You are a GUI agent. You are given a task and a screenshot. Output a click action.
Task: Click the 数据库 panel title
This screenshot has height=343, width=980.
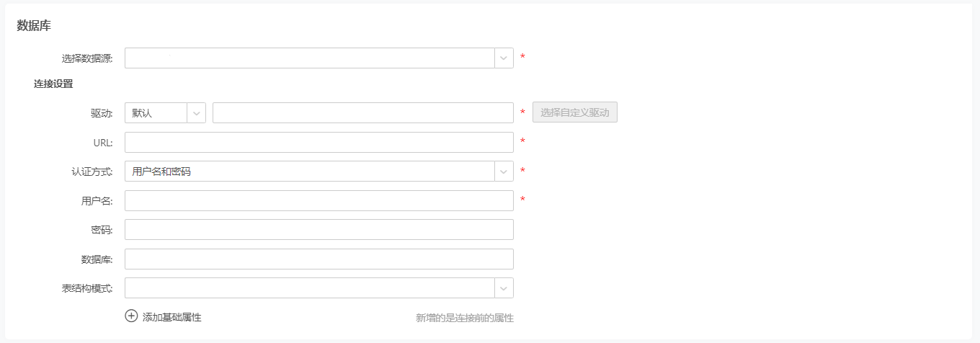34,25
